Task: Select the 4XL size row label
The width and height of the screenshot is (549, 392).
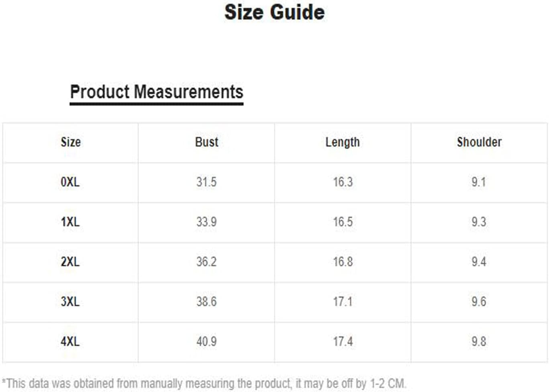Action: tap(70, 341)
